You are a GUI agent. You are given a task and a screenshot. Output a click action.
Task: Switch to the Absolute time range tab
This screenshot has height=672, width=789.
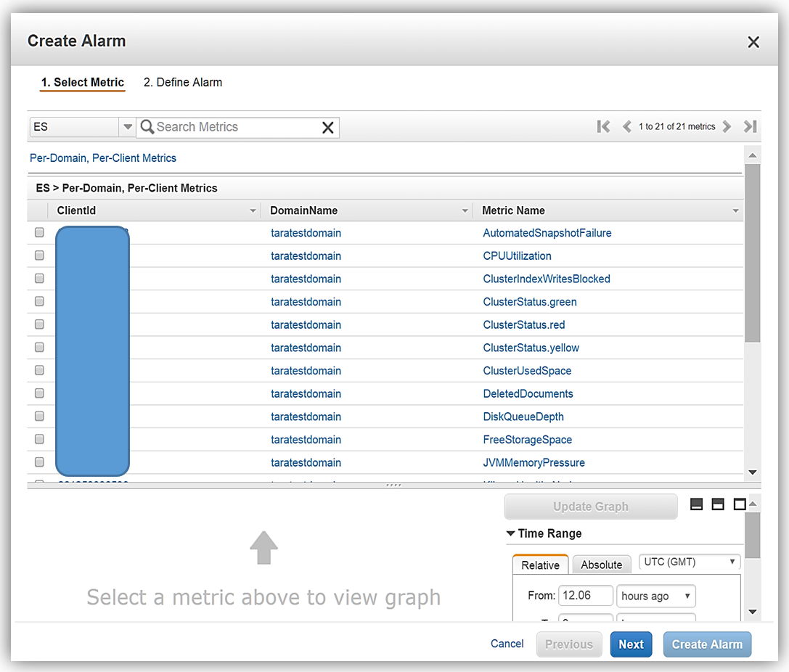601,565
